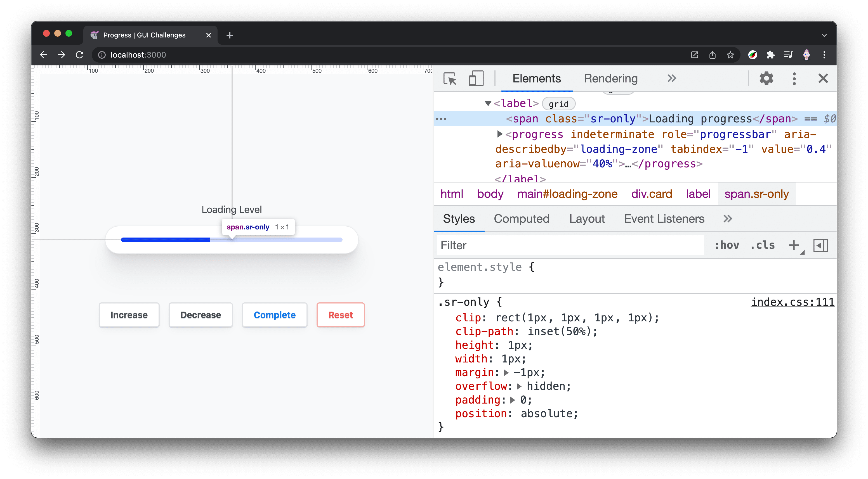Click the close DevTools X icon
Image resolution: width=868 pixels, height=479 pixels.
(x=824, y=79)
